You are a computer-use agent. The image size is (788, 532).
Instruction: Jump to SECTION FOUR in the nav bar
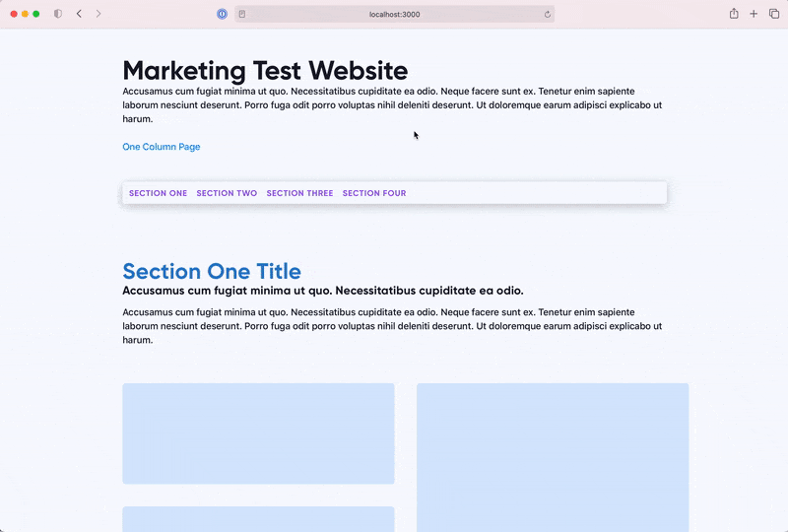point(374,193)
